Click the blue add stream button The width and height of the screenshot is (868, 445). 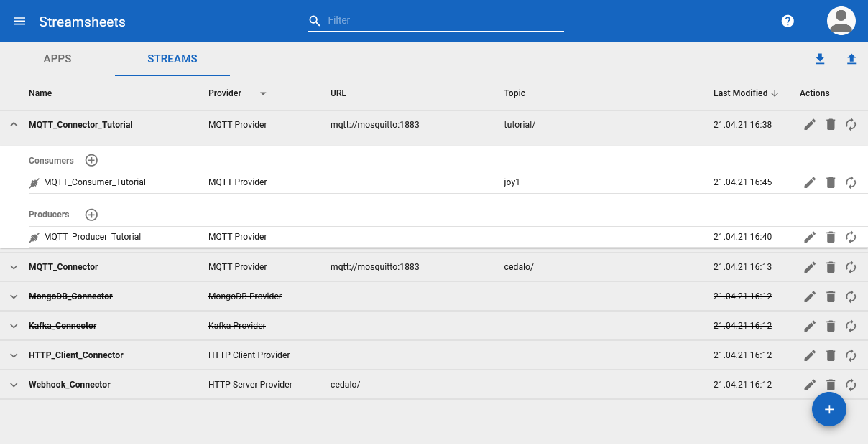(x=829, y=409)
